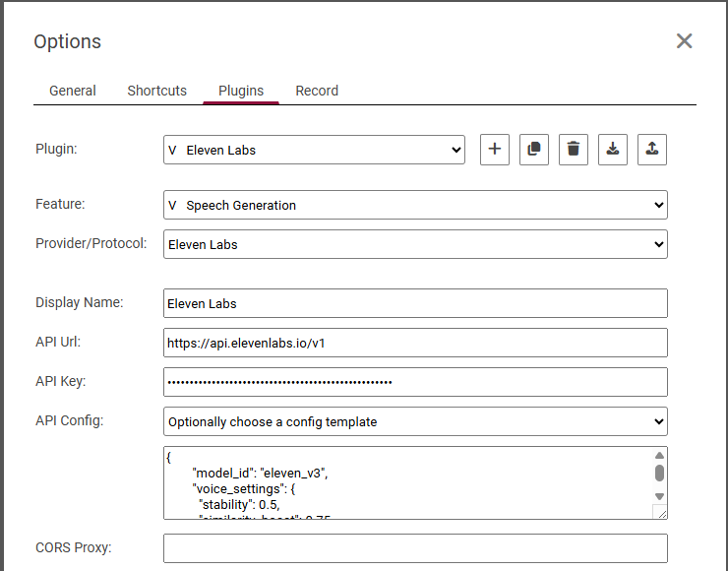The height and width of the screenshot is (571, 728).
Task: Select the Plugins tab
Action: coord(241,91)
